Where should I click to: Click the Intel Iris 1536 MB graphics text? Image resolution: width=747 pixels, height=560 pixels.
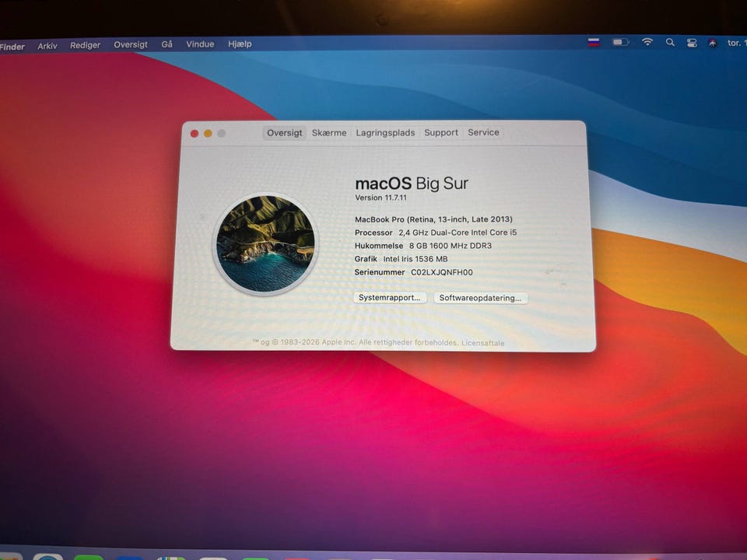click(416, 259)
